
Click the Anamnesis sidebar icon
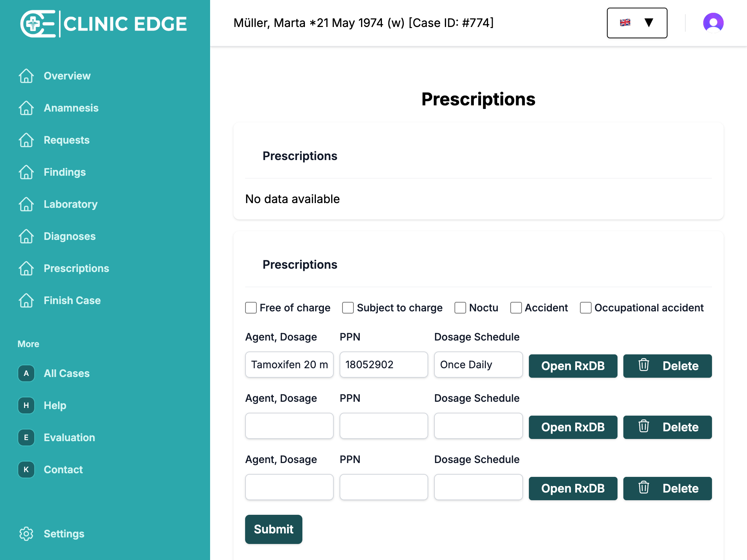click(x=26, y=108)
